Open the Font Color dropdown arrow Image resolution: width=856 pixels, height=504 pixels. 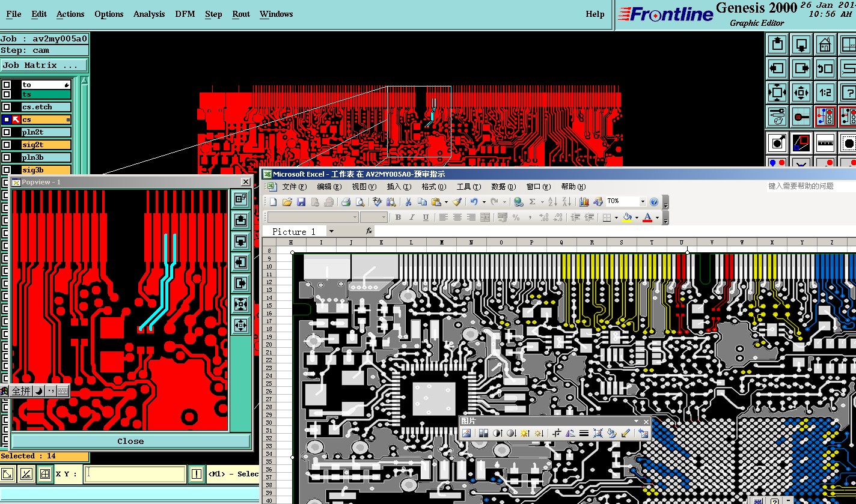(x=657, y=217)
